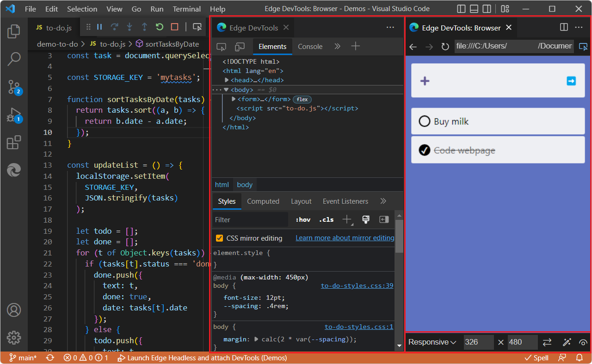Screen dimensions: 592x364
Task: Toggle the computed styles sidebar icon
Action: coord(384,219)
